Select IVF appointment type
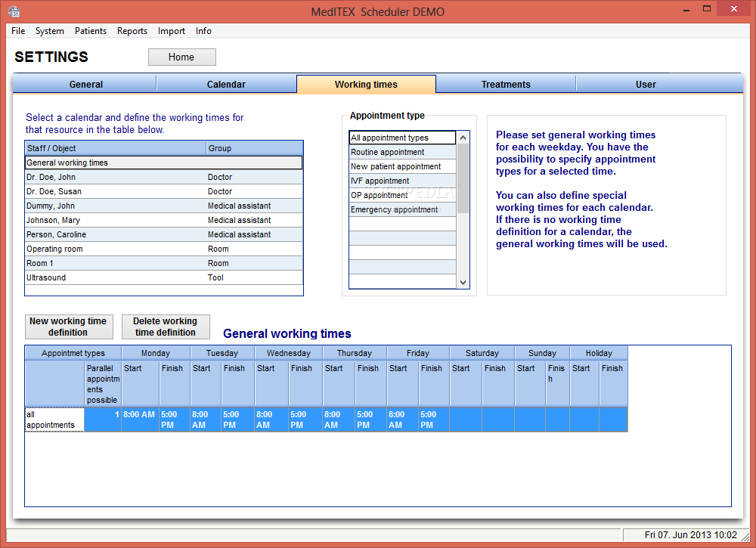 (402, 181)
